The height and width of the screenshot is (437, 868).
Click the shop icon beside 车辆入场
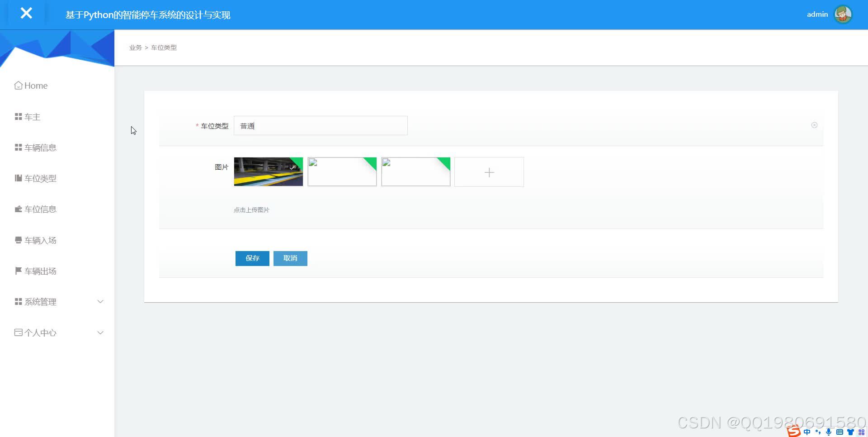click(x=18, y=240)
